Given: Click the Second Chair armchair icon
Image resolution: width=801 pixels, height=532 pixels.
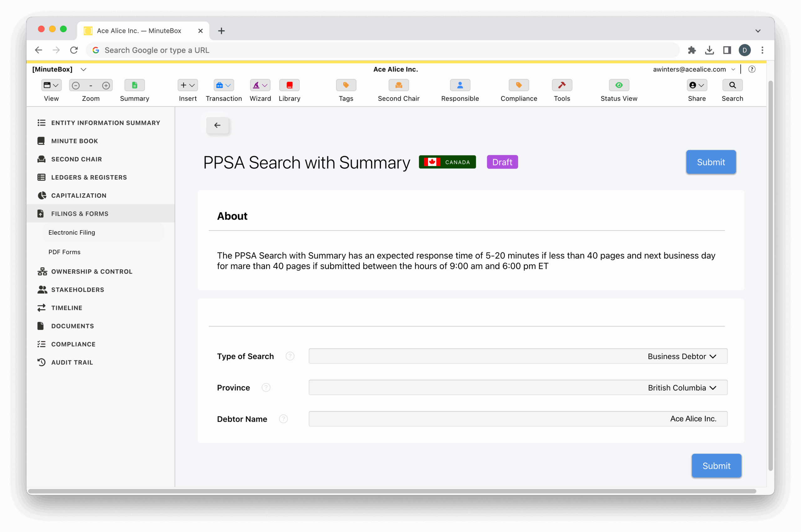Looking at the screenshot, I should coord(398,85).
